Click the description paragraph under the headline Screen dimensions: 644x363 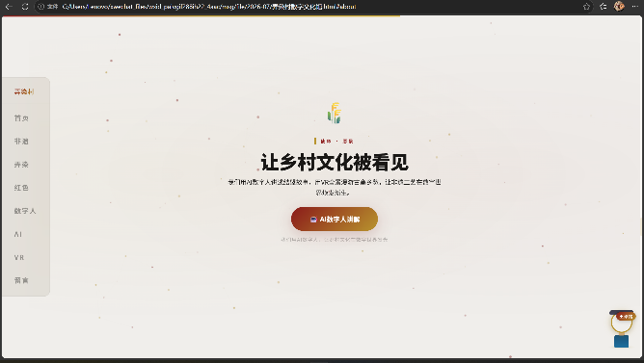point(335,187)
